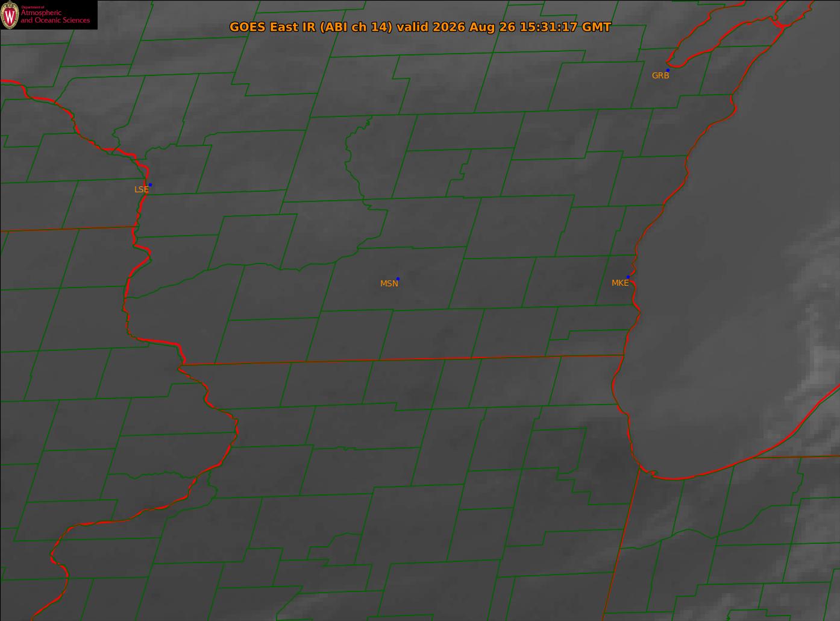The height and width of the screenshot is (621, 840).
Task: Click '(ABI ch 14)' in the title
Action: [x=356, y=27]
